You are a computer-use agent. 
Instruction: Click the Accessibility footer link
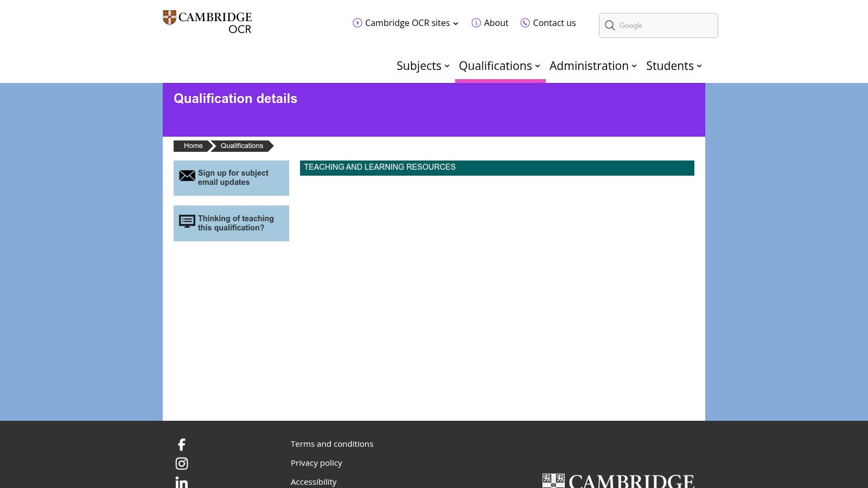(x=314, y=481)
